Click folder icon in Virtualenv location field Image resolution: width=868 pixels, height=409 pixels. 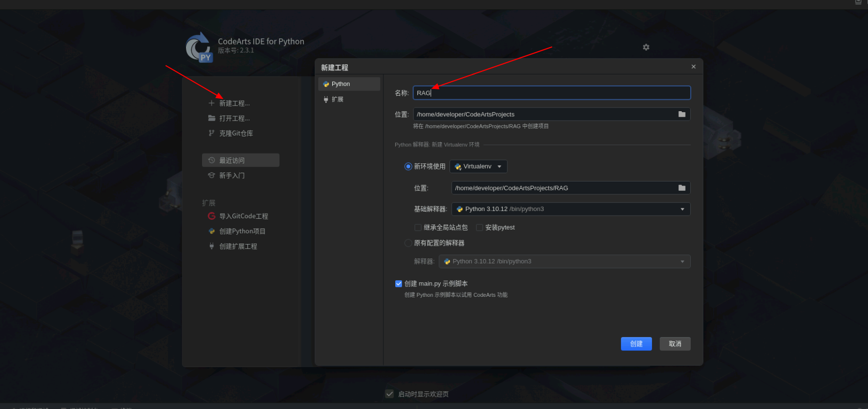point(681,188)
